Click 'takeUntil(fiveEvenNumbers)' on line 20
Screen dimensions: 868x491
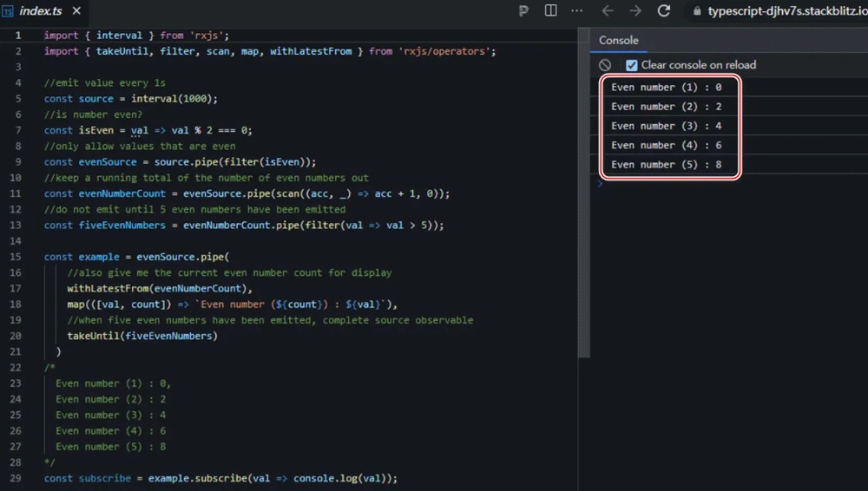click(142, 336)
